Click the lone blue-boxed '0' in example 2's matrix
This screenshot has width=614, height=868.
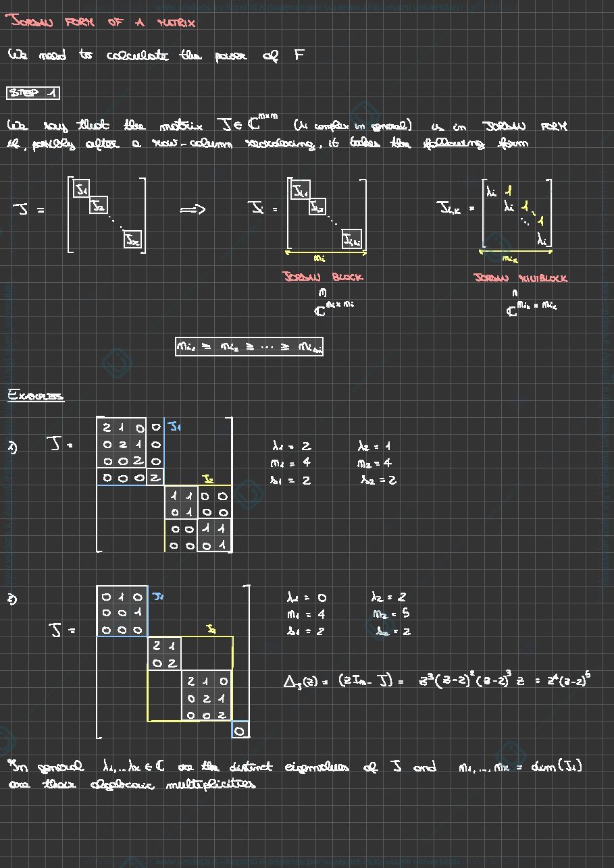point(240,730)
